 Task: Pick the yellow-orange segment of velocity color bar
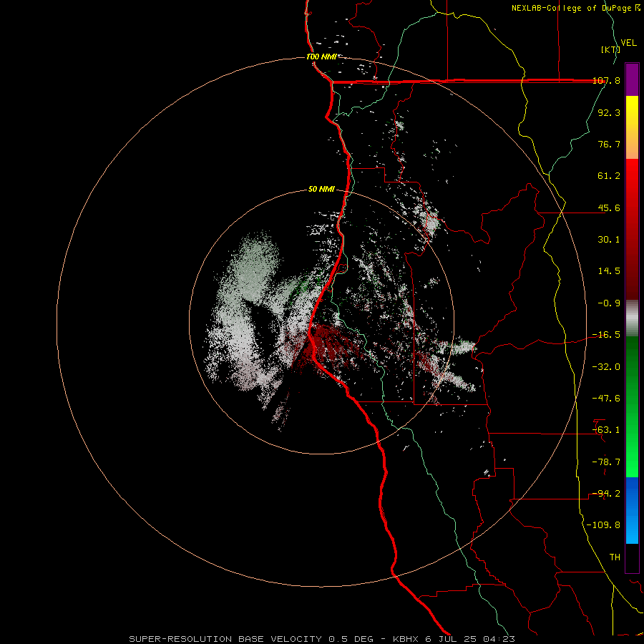click(632, 127)
